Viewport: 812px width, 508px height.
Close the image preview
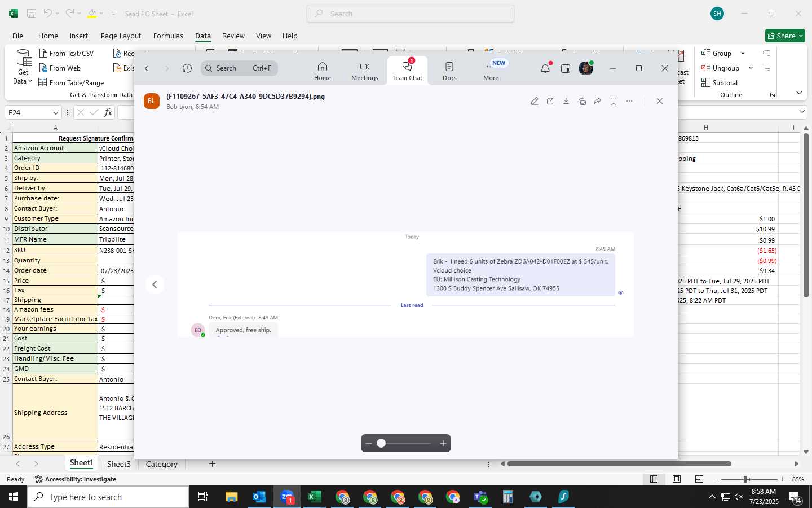tap(660, 101)
